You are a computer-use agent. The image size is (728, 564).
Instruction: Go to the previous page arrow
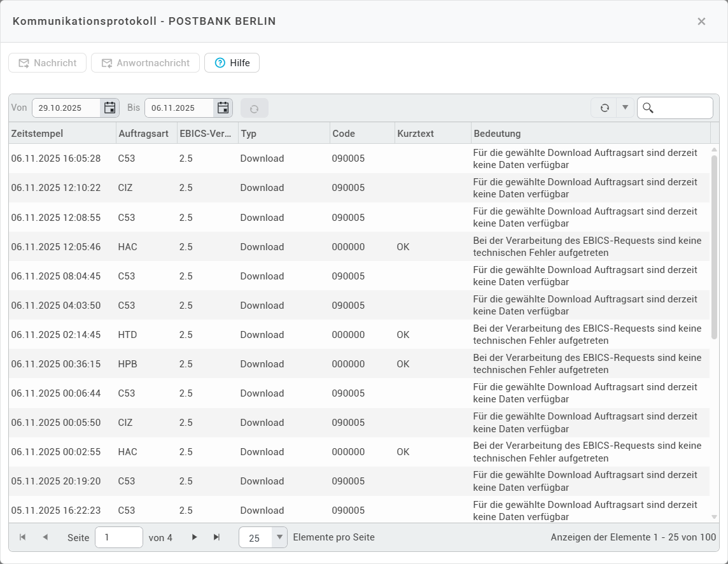point(45,537)
